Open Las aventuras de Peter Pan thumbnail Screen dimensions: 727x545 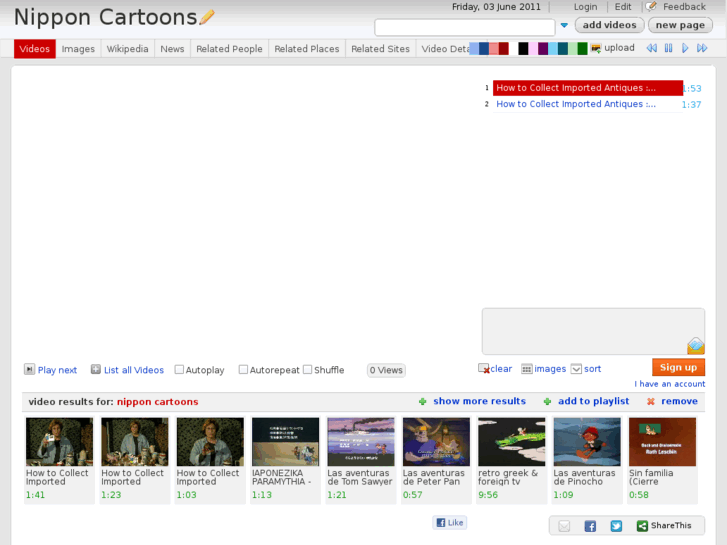click(436, 442)
